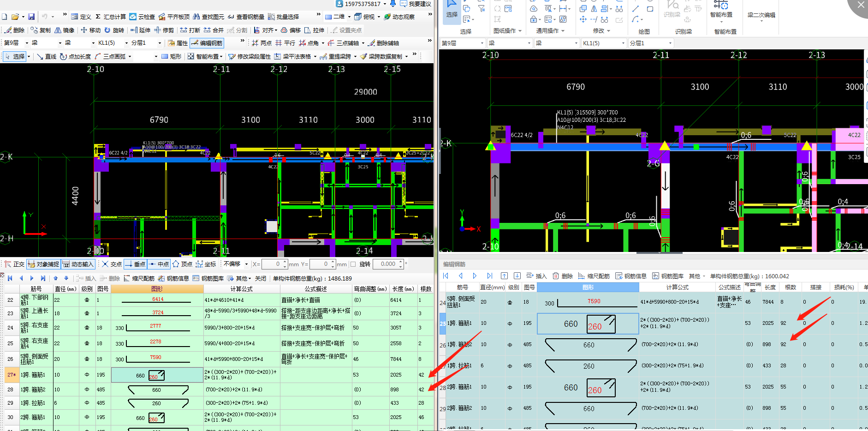This screenshot has height=431, width=868.
Task: Run 云检查 cloud check tool
Action: pos(142,17)
